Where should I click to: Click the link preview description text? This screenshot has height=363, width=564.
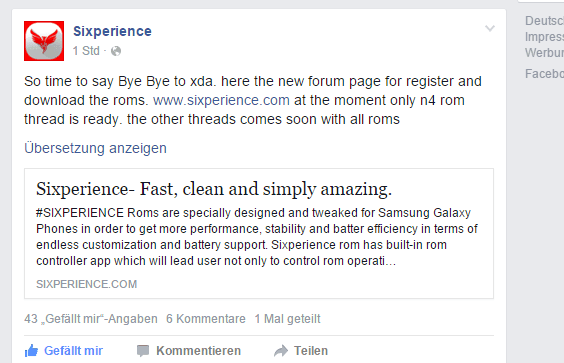257,237
